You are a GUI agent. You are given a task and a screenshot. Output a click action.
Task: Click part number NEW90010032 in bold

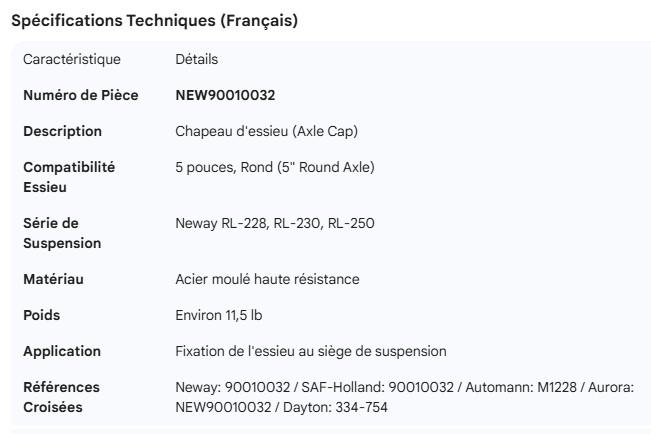click(x=225, y=95)
